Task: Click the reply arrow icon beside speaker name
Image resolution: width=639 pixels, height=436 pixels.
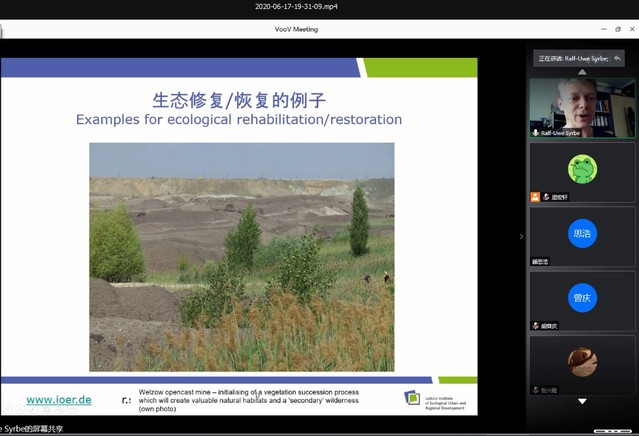Action: coord(617,58)
